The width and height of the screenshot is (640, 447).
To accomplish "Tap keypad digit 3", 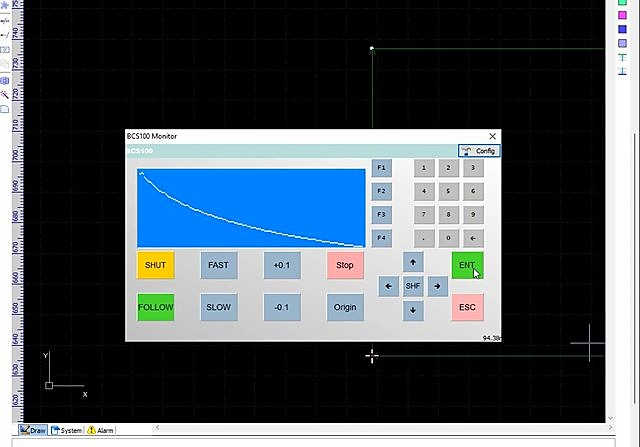I will (473, 168).
